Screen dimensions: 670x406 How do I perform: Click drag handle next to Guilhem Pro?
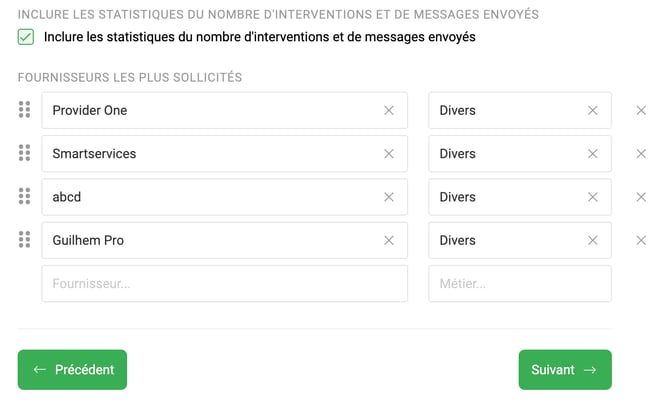(25, 240)
